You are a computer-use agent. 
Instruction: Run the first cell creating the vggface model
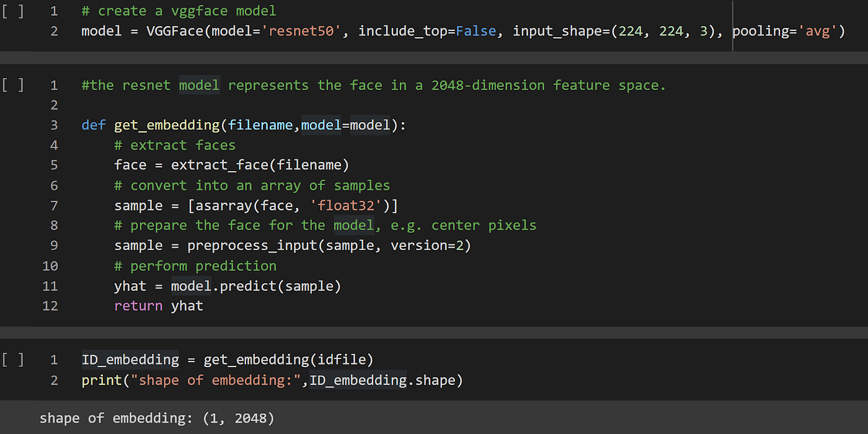tap(13, 11)
